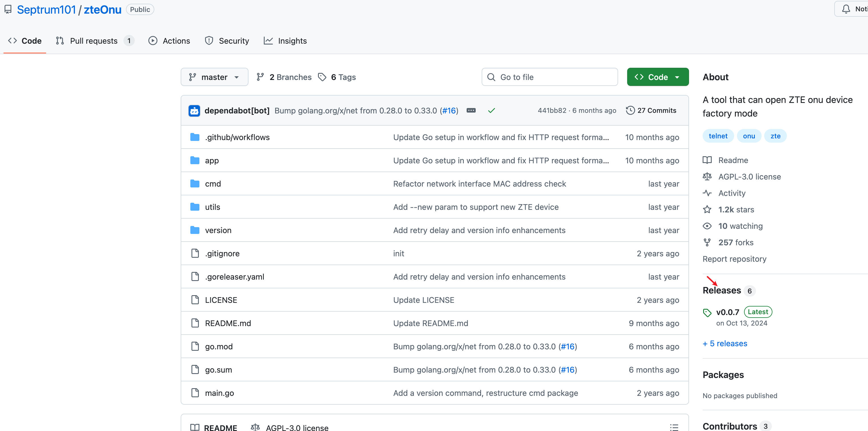Open the main.go file
Image resolution: width=868 pixels, height=431 pixels.
(219, 393)
